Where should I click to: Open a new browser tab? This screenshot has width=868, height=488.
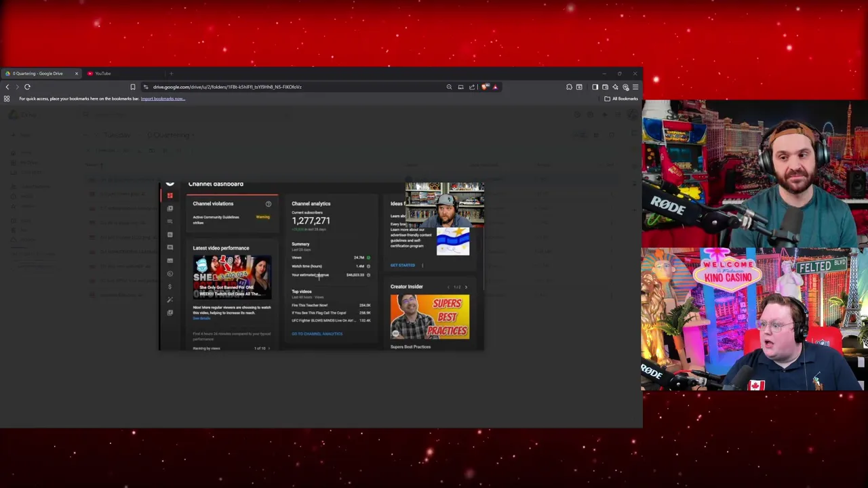coord(171,73)
